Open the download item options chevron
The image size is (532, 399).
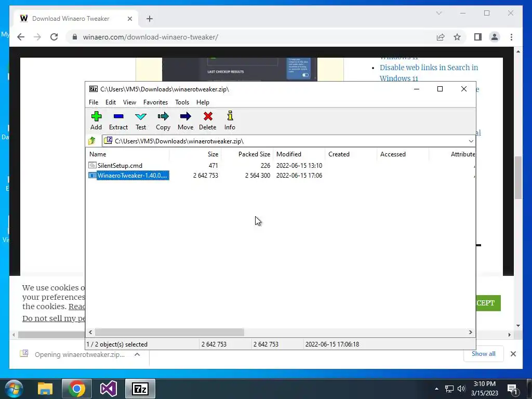tap(137, 354)
